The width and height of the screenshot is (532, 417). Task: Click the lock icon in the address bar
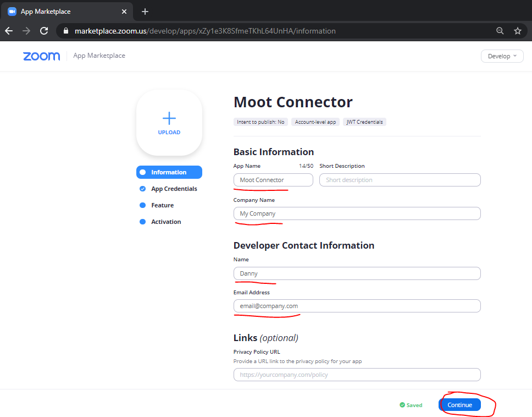66,31
